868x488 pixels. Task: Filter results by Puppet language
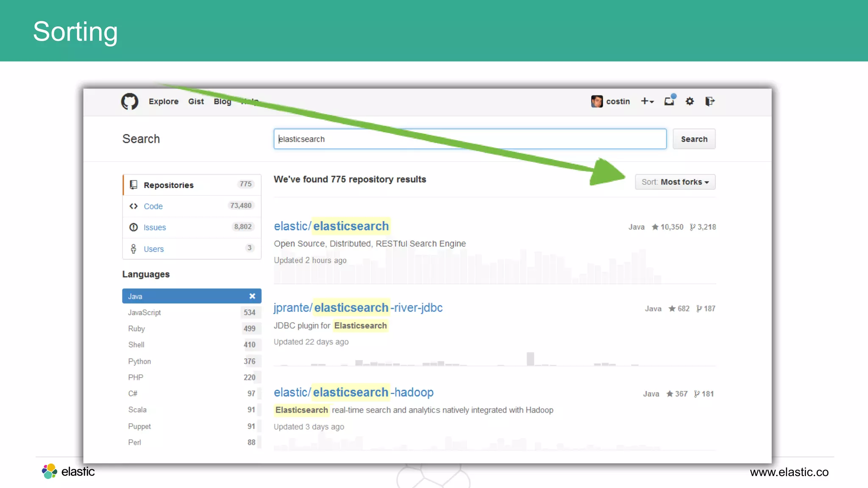click(x=192, y=426)
